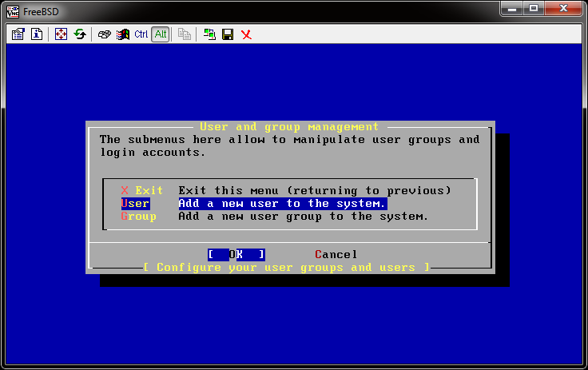Toggle the pressed Alt key in toolbar
Viewport: 588px width, 370px height.
(161, 34)
